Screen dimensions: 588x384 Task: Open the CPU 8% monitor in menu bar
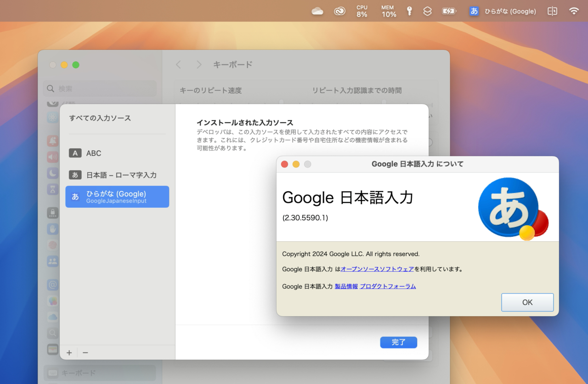click(362, 11)
